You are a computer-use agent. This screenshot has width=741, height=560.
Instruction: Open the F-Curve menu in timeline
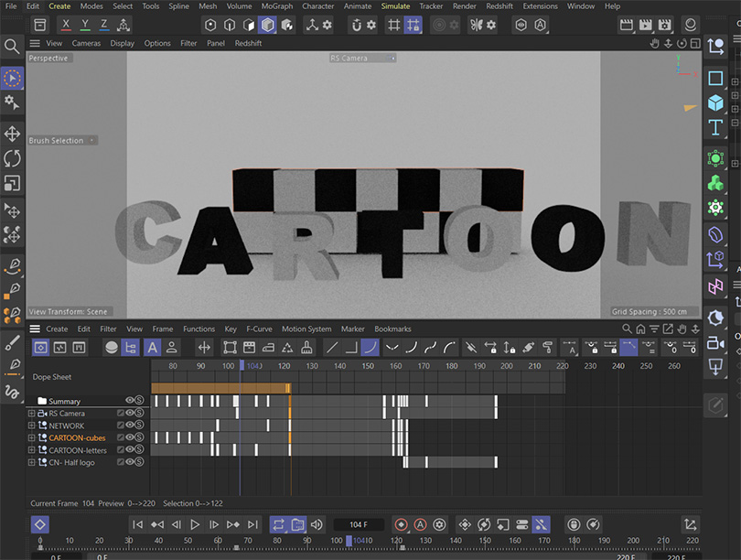pyautogui.click(x=261, y=328)
